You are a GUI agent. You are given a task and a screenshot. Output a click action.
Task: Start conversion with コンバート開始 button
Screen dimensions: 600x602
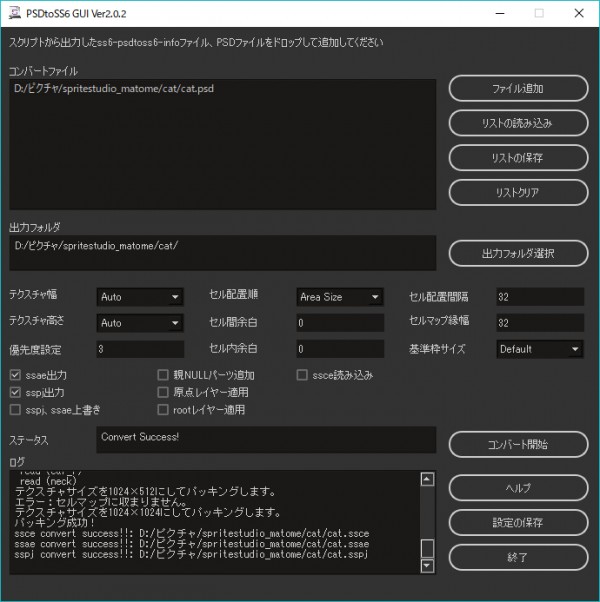pyautogui.click(x=518, y=444)
